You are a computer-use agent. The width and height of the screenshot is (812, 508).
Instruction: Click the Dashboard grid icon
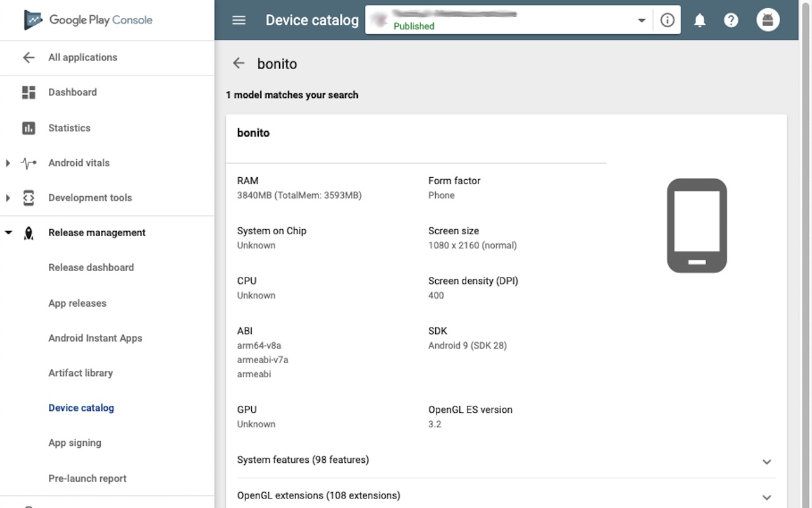pyautogui.click(x=29, y=92)
